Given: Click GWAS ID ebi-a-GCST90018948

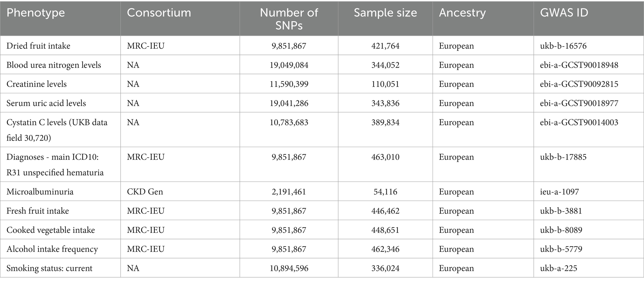Looking at the screenshot, I should pos(579,65).
